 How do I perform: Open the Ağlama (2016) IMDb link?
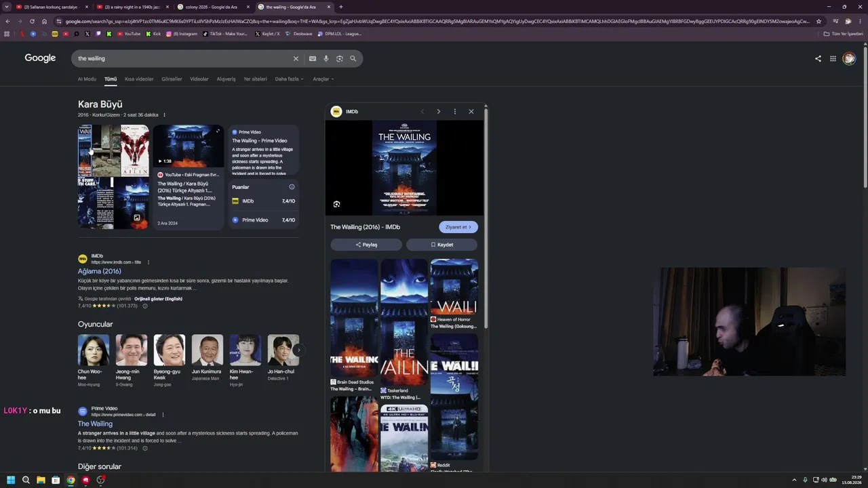click(100, 271)
